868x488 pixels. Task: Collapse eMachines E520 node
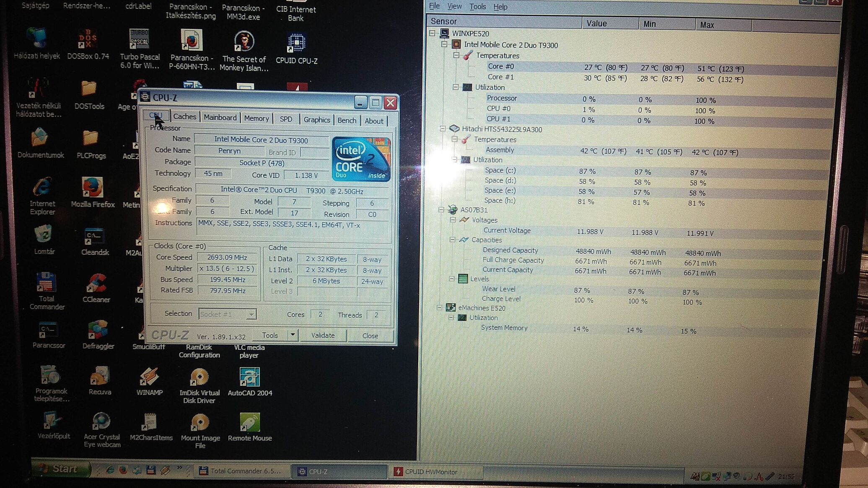439,307
